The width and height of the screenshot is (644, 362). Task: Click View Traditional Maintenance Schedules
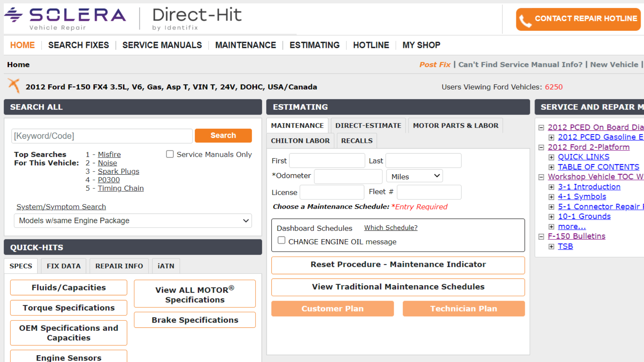click(x=398, y=287)
